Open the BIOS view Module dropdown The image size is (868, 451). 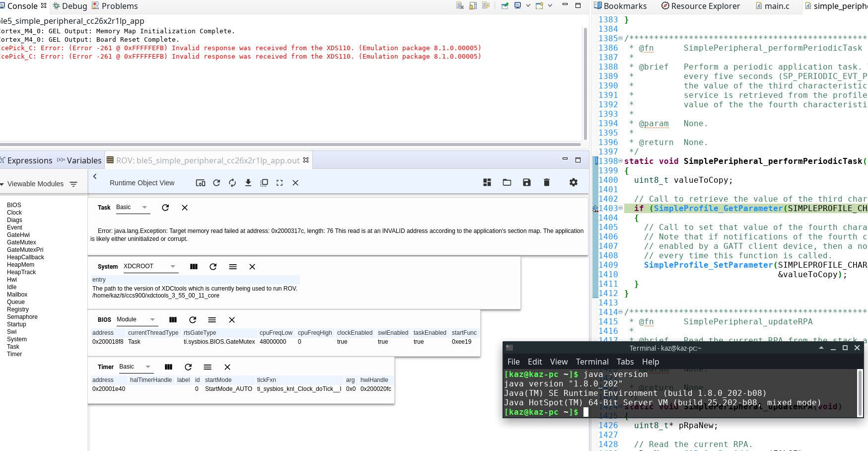[137, 320]
